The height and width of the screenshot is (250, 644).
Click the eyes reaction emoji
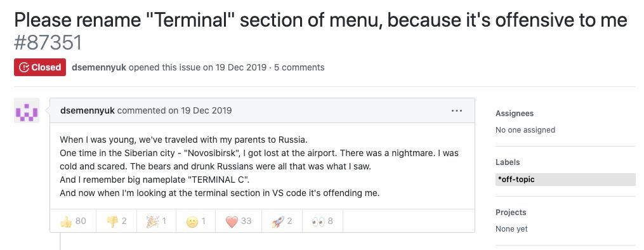[319, 221]
